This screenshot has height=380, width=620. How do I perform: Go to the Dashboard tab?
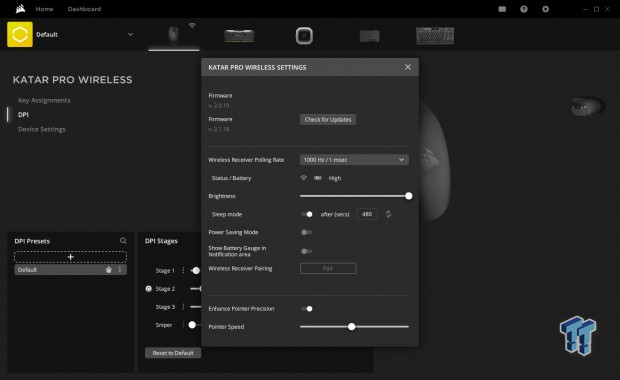[84, 9]
